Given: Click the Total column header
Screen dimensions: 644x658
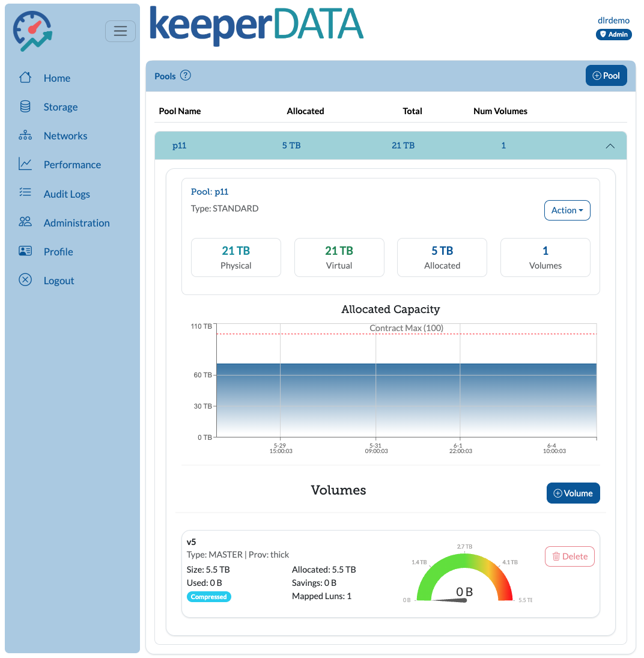Looking at the screenshot, I should tap(412, 111).
